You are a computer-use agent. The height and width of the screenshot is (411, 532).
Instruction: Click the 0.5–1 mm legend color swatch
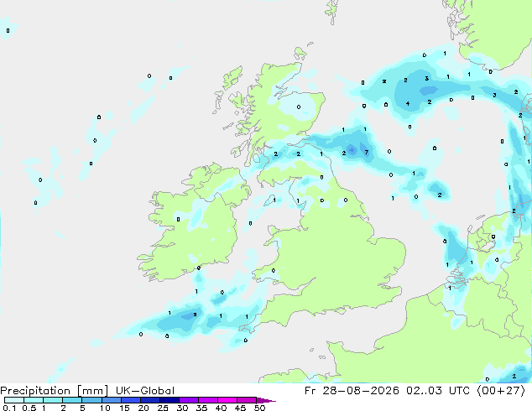click(x=34, y=400)
